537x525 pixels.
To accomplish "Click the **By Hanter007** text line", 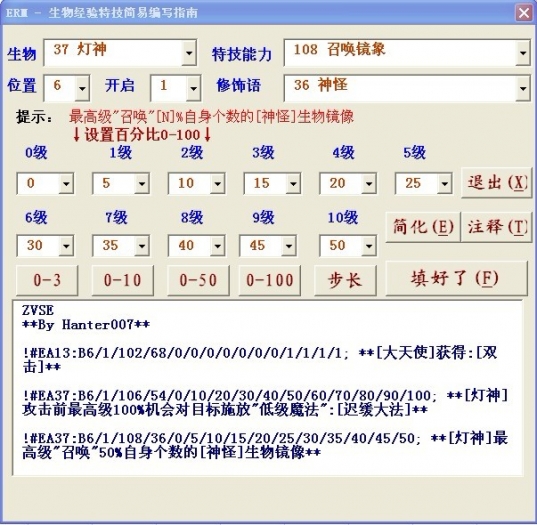I will tap(86, 325).
